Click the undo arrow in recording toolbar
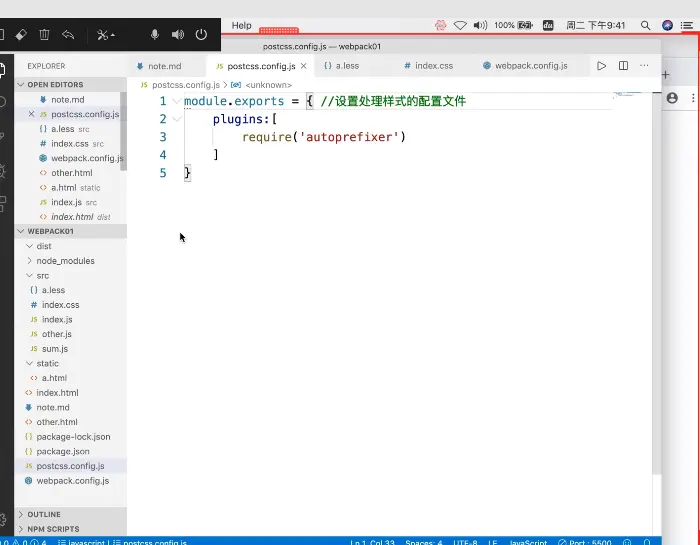Viewport: 700px width, 545px height. click(x=68, y=34)
